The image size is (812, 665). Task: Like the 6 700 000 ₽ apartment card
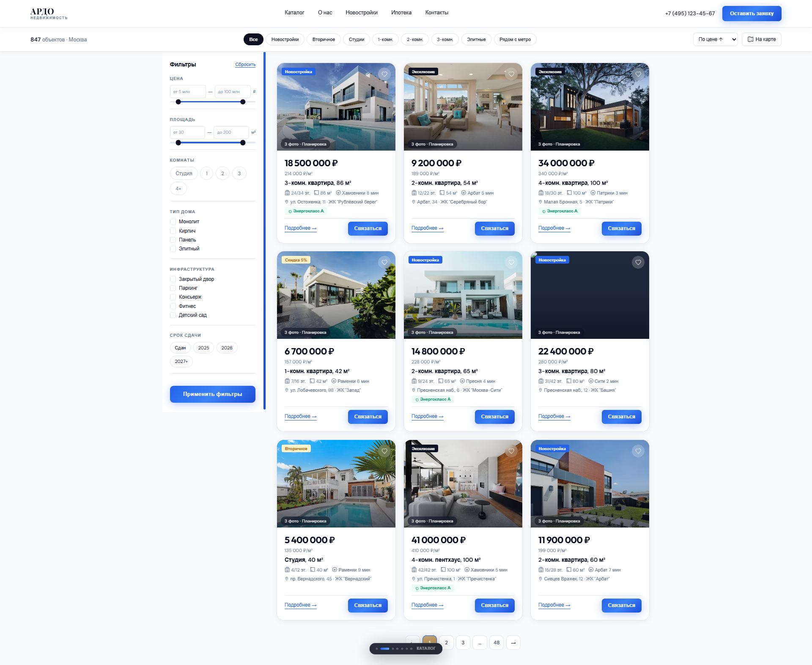tap(384, 262)
